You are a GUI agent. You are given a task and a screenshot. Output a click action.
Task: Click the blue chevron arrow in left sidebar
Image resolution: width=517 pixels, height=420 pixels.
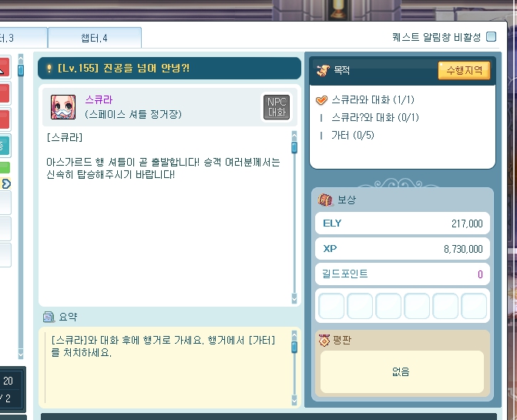click(5, 183)
